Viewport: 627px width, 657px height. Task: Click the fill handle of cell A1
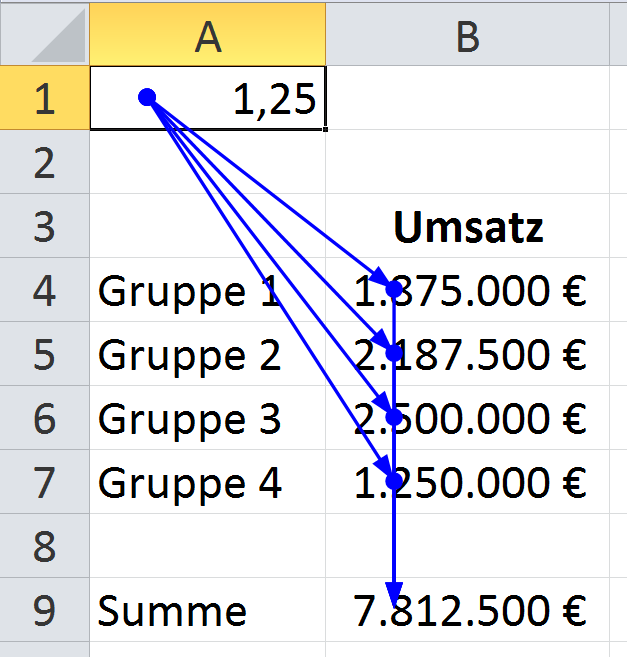click(326, 129)
